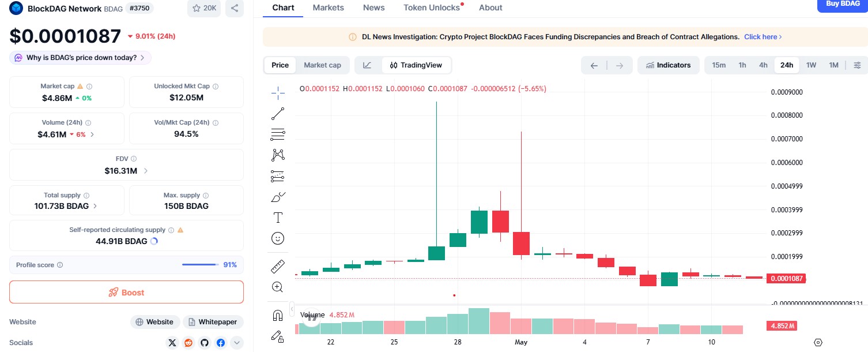Click the circulating supply progress ring
This screenshot has width=868, height=352.
[154, 241]
